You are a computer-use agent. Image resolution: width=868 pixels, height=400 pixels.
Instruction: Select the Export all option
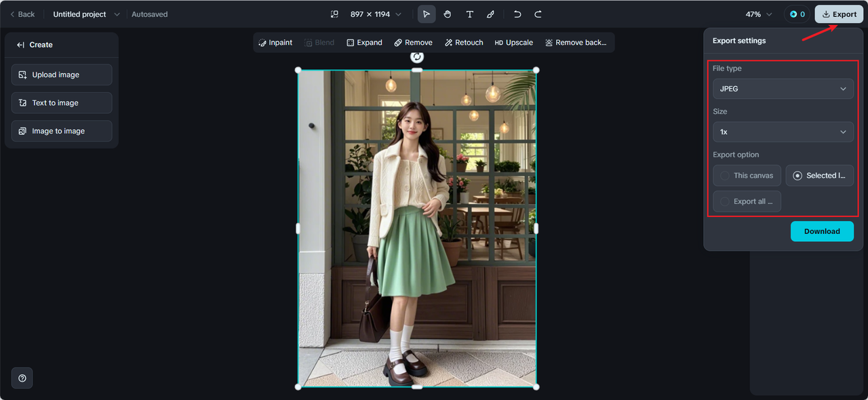click(747, 201)
